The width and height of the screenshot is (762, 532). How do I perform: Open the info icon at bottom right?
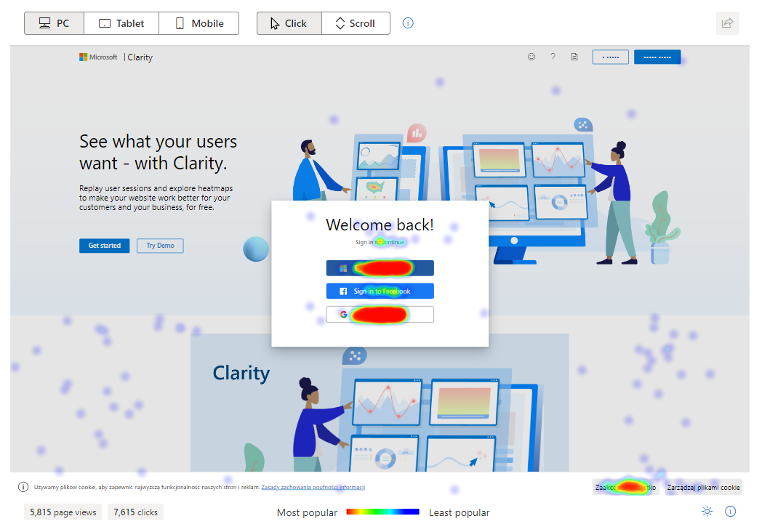(x=731, y=511)
